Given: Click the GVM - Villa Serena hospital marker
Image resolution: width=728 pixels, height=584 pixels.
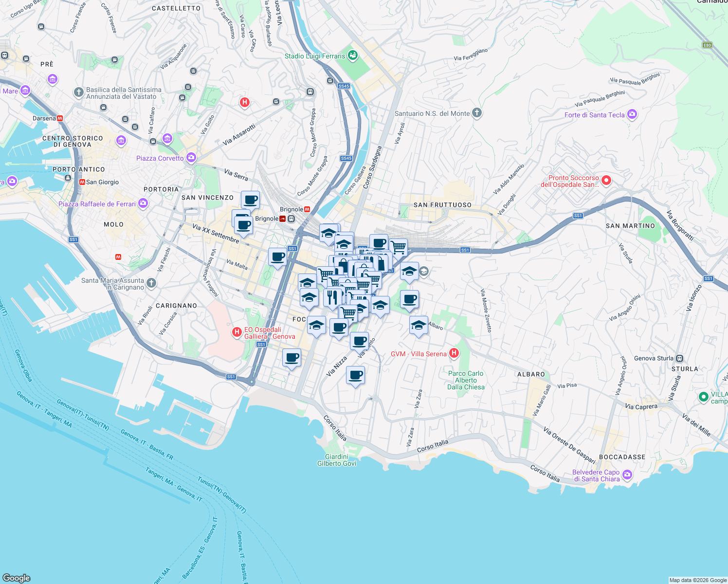Looking at the screenshot, I should point(453,353).
